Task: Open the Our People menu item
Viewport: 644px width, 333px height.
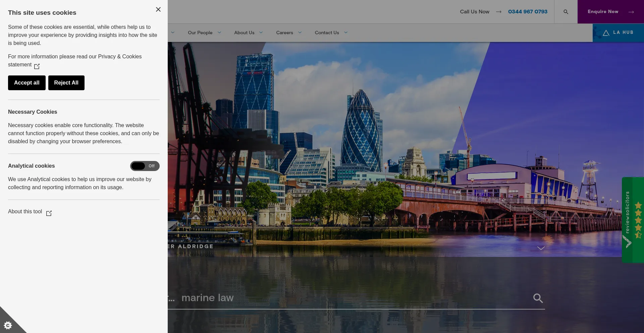Action: click(200, 33)
